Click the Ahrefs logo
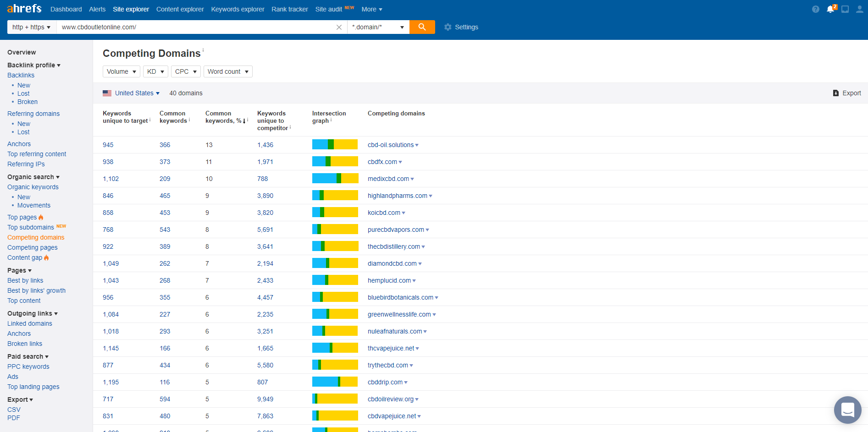This screenshot has width=868, height=432. (x=24, y=8)
